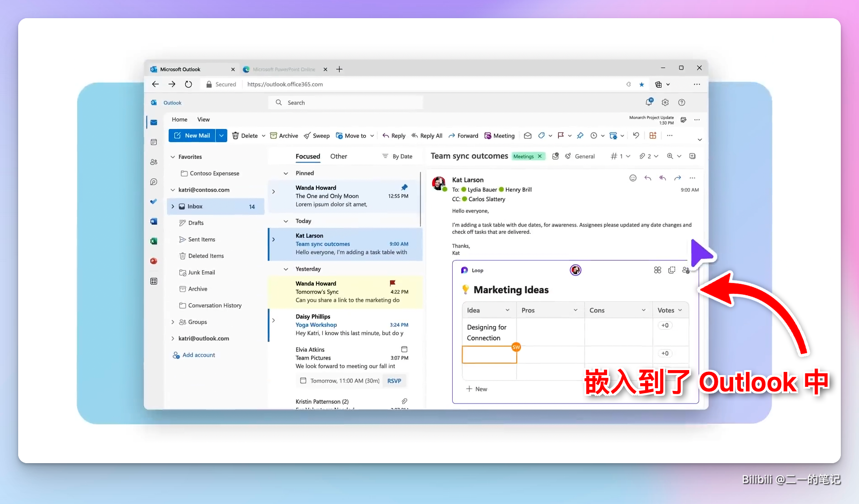Screen dimensions: 859x504
Task: Click the Loop component copy icon
Action: pos(672,270)
